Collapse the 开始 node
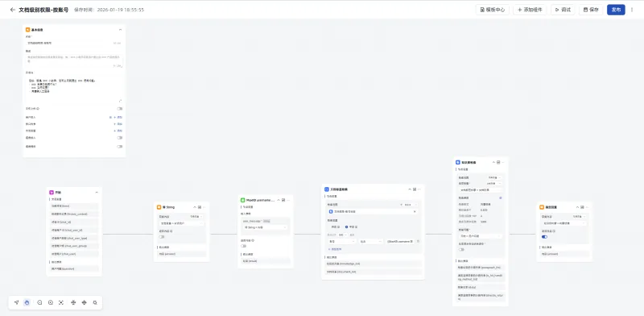Image resolution: width=644 pixels, height=316 pixels. 97,192
